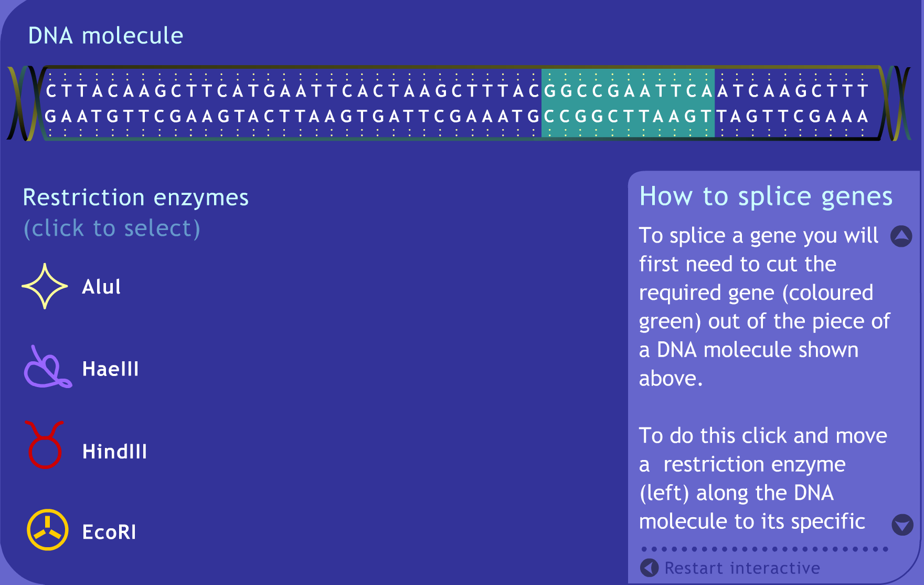Click the Restart interactive link
924x585 pixels.
[x=742, y=568]
